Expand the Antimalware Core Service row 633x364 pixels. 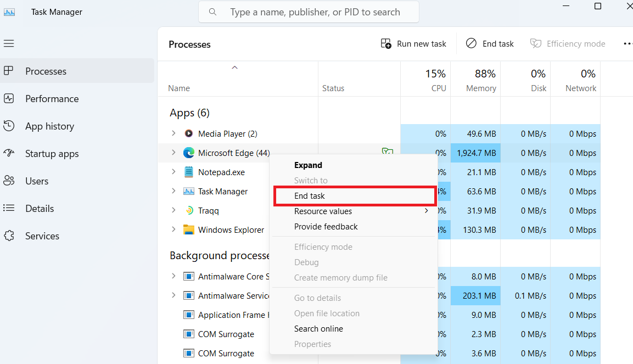(173, 276)
